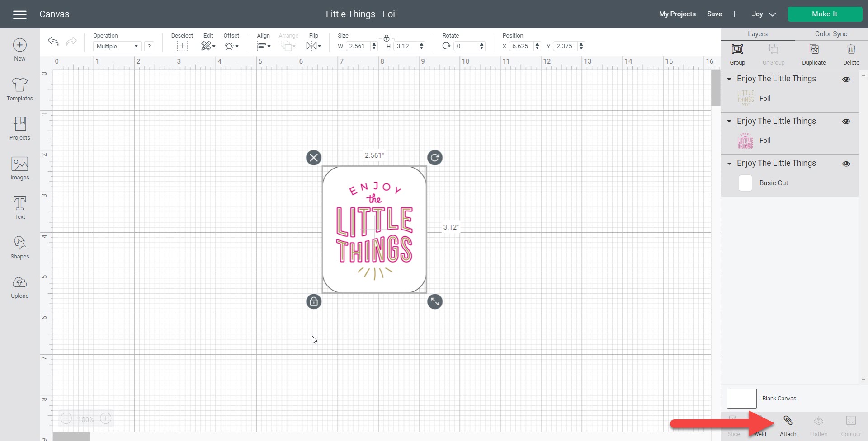Click the Make It button
Viewport: 868px width, 441px height.
pos(824,14)
